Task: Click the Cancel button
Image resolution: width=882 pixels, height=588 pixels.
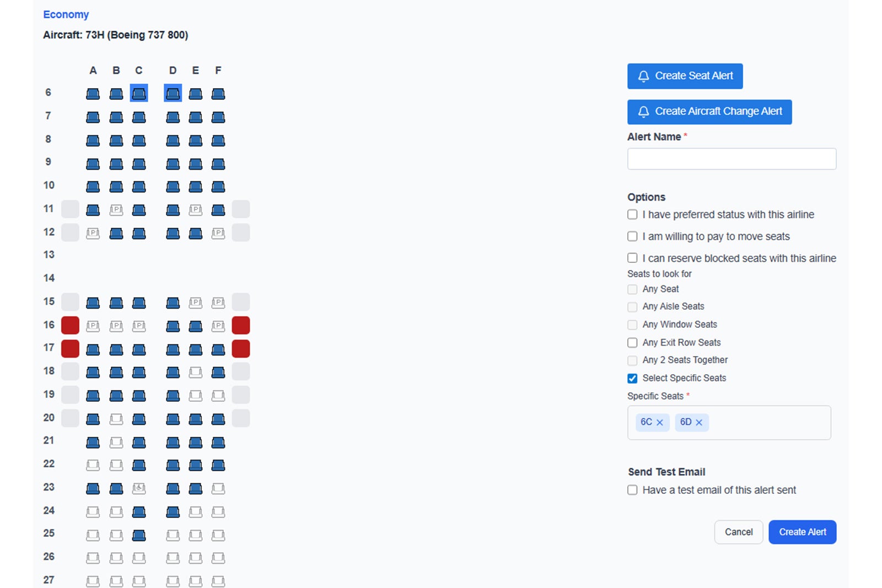Action: click(x=738, y=532)
